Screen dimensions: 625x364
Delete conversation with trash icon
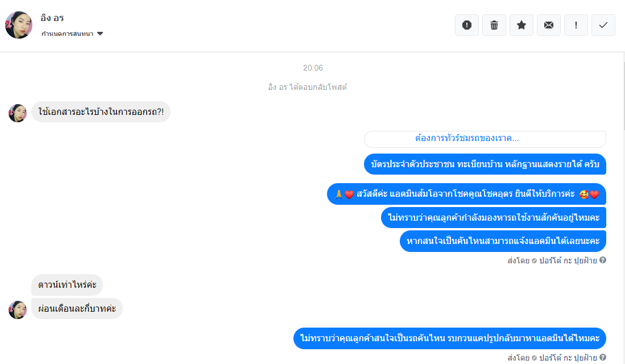[494, 25]
